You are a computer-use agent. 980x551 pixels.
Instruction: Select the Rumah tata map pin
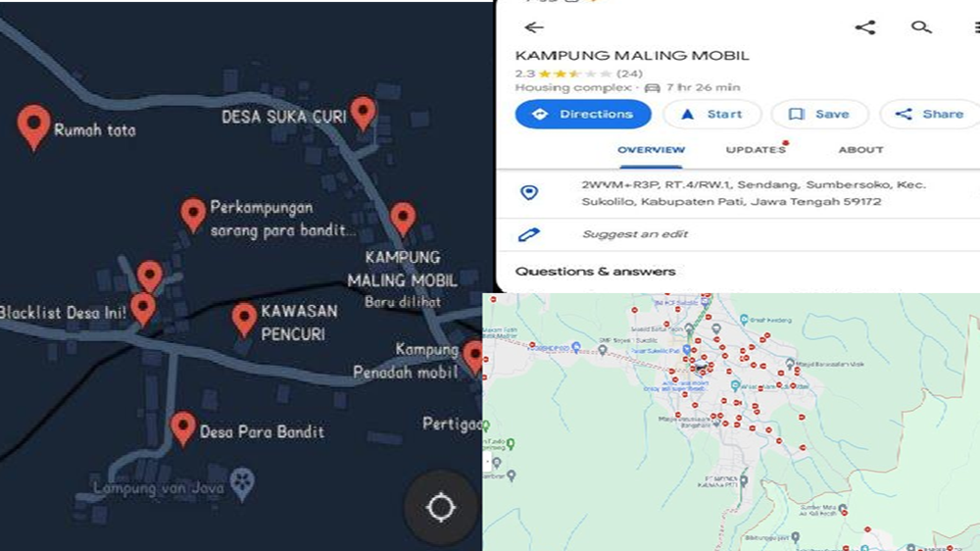(x=33, y=126)
